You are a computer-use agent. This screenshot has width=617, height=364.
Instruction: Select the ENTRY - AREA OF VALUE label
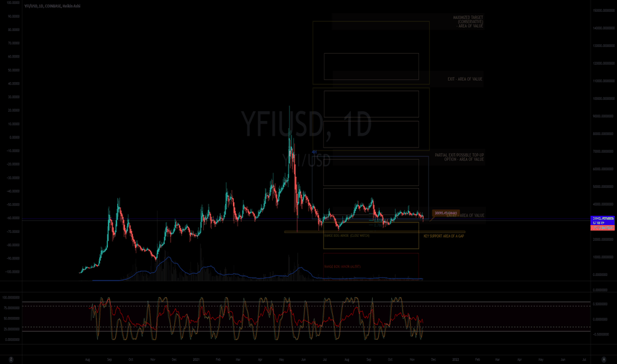(x=465, y=215)
